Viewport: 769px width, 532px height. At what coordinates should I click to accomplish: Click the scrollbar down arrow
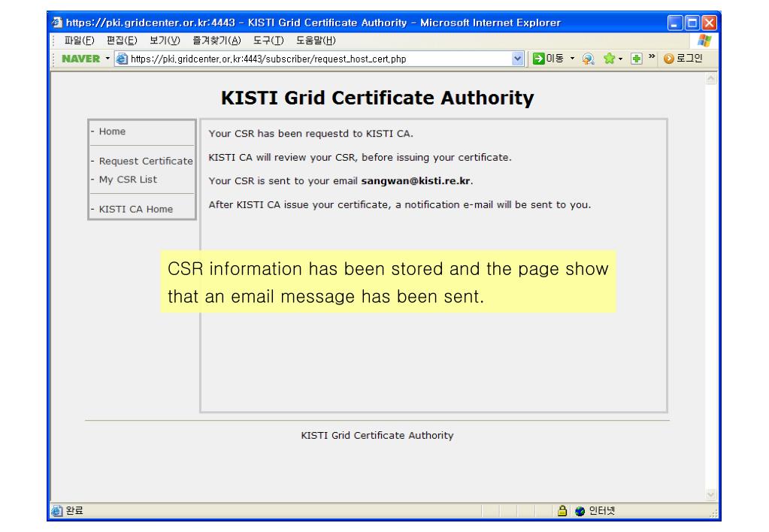(711, 494)
